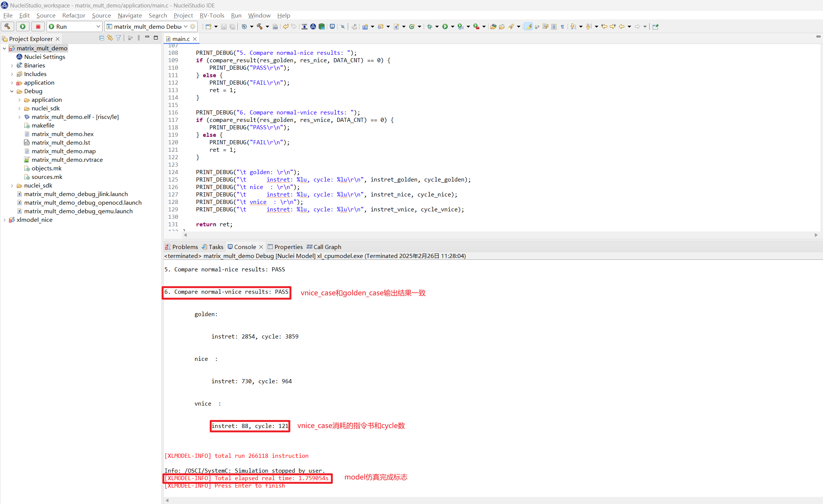Click the green Run toolbar icon
The width and height of the screenshot is (823, 504).
445,26
